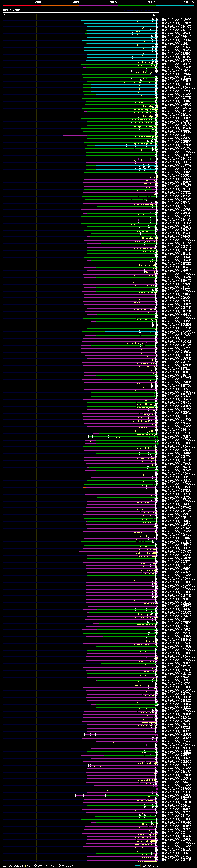Select label UniRef100_A2R5C9
The width and height of the screenshot is (197, 868).
pyautogui.click(x=176, y=389)
